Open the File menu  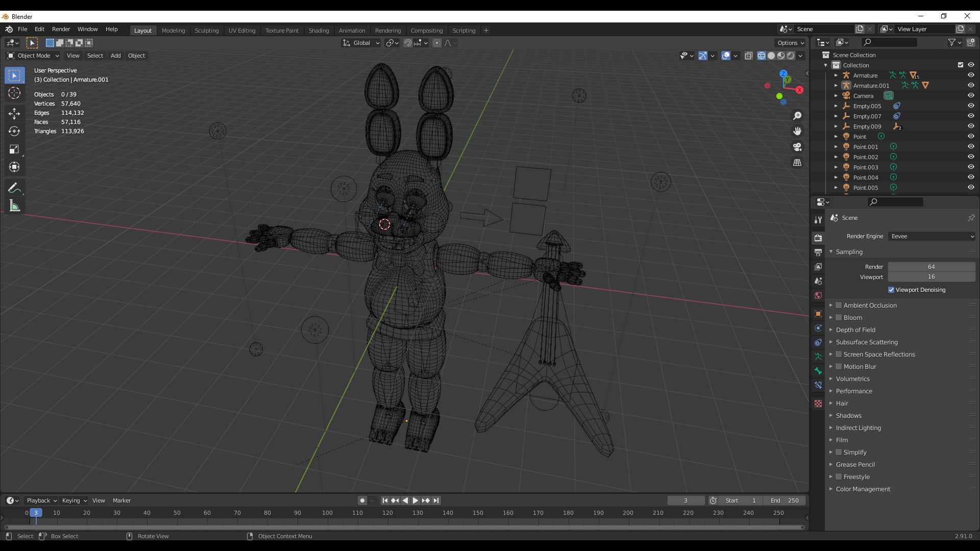pos(22,29)
